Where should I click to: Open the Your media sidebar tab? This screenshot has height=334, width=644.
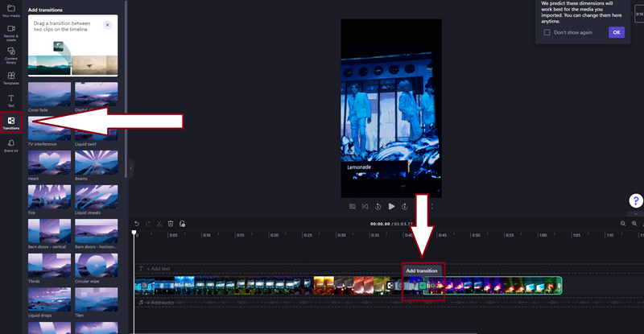pyautogui.click(x=11, y=10)
